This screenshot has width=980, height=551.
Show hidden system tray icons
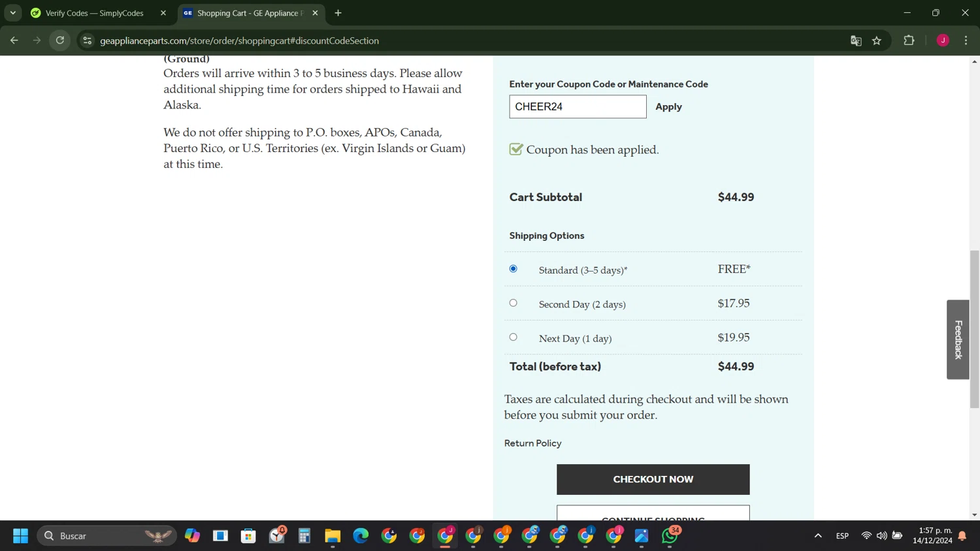[x=818, y=536]
